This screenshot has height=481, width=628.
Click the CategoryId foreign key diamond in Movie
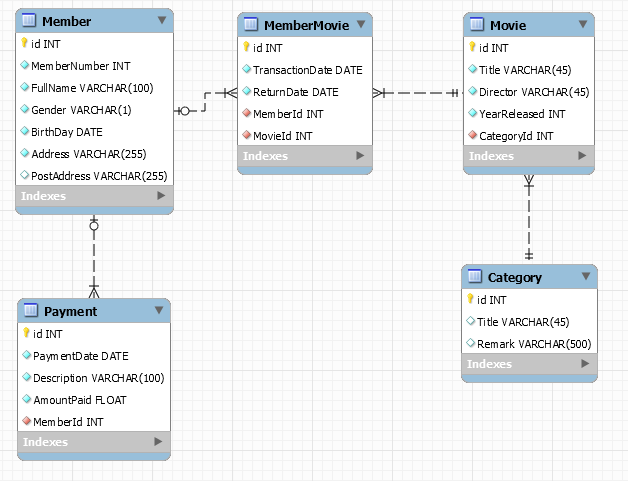[471, 136]
